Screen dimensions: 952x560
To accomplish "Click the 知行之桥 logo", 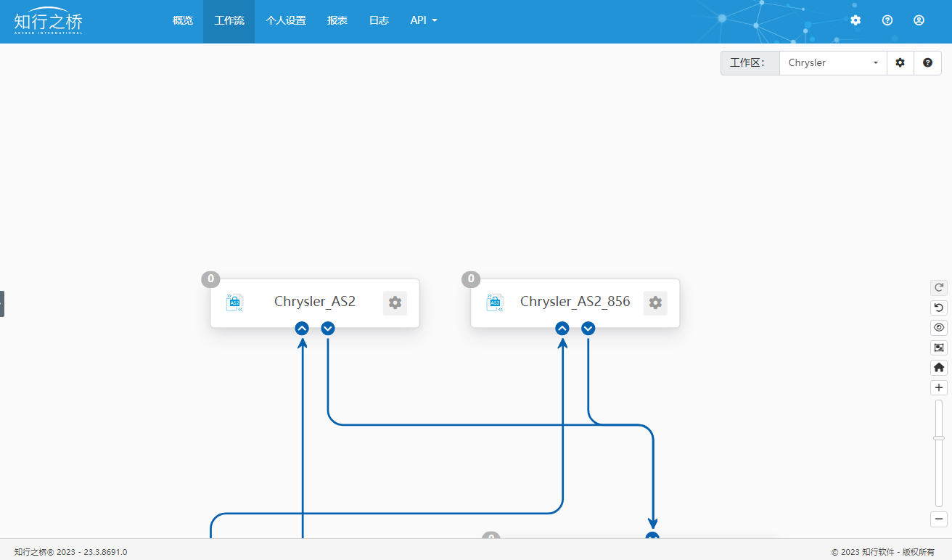I will [49, 20].
